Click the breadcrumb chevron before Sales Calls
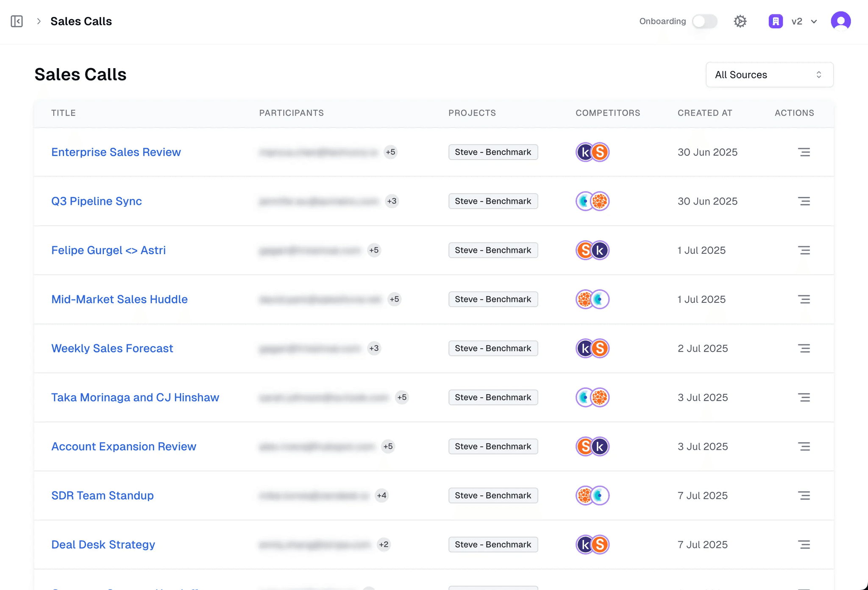This screenshot has width=868, height=590. click(x=39, y=21)
